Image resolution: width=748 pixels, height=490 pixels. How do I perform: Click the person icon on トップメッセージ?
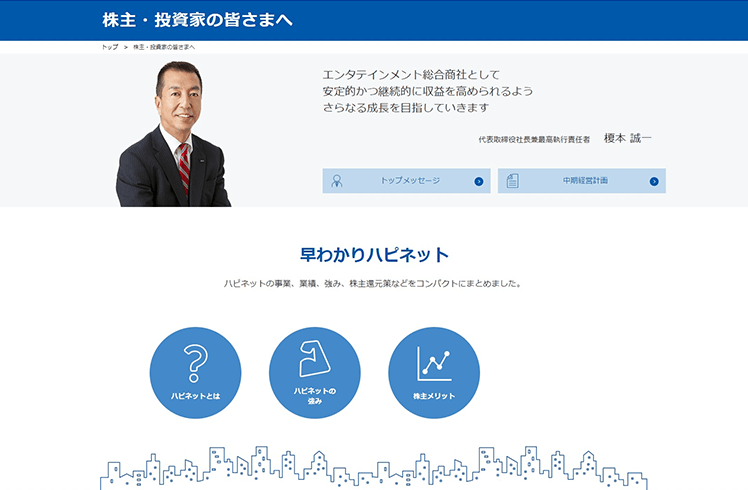[337, 181]
